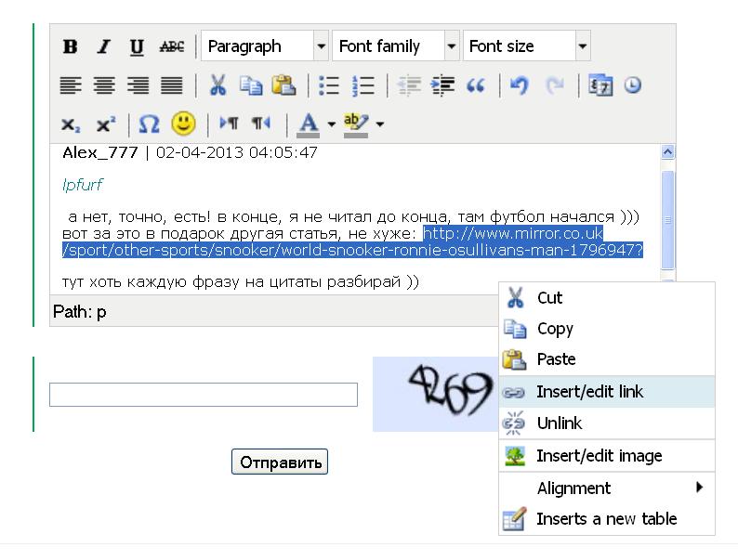The image size is (738, 560).
Task: Center align the text
Action: [104, 85]
